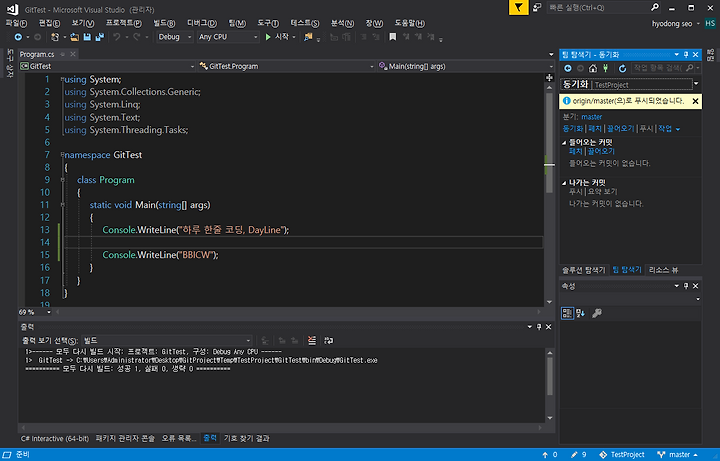This screenshot has width=720, height=461.
Task: Open the 편집(E) menu
Action: 50,23
